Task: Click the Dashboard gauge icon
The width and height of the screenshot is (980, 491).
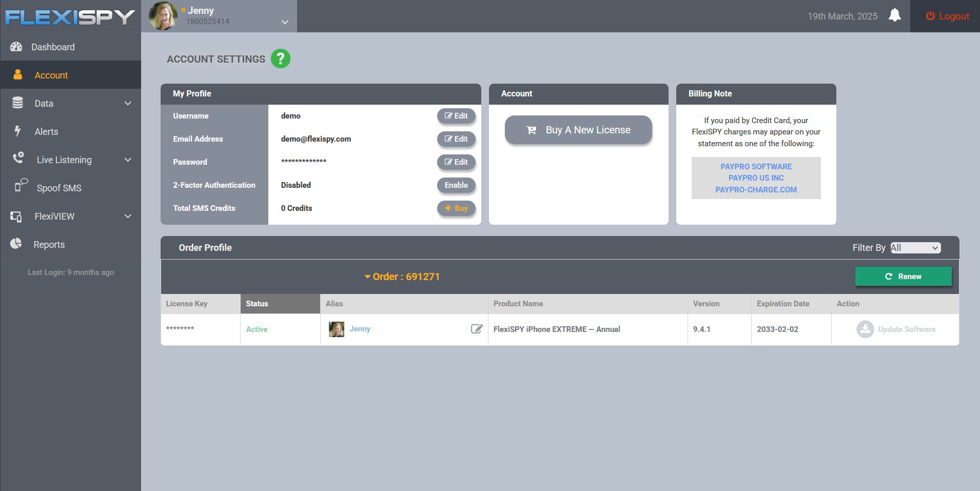Action: tap(16, 47)
